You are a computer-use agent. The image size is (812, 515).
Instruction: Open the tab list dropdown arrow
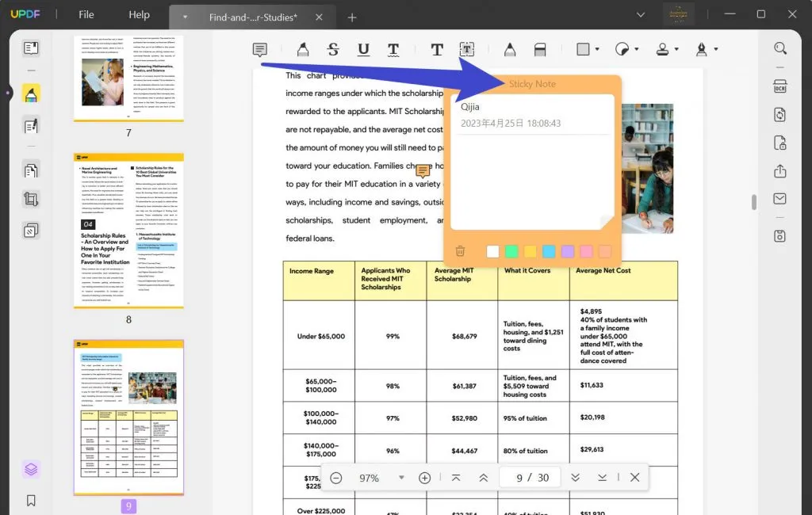185,17
